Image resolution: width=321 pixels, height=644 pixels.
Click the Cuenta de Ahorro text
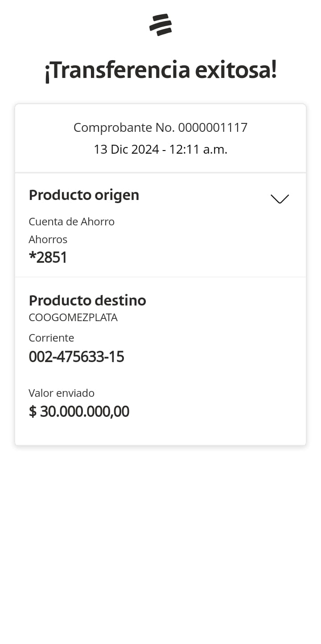click(x=71, y=222)
